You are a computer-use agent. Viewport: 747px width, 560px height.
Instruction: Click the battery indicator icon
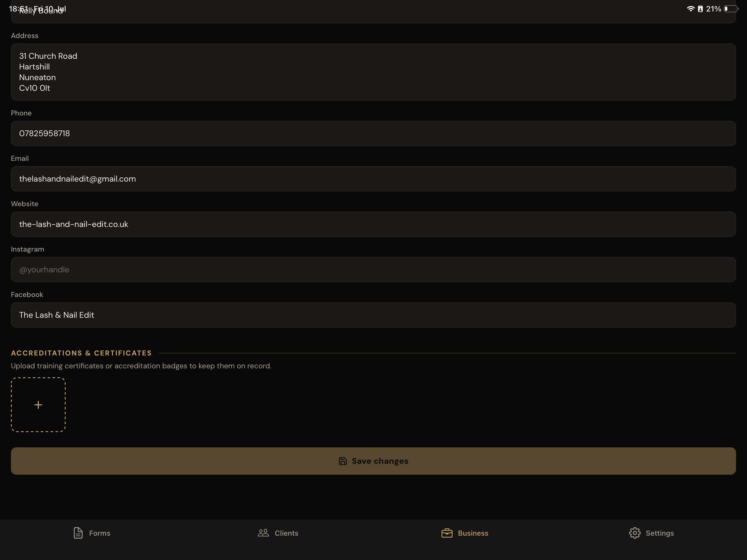click(x=731, y=9)
